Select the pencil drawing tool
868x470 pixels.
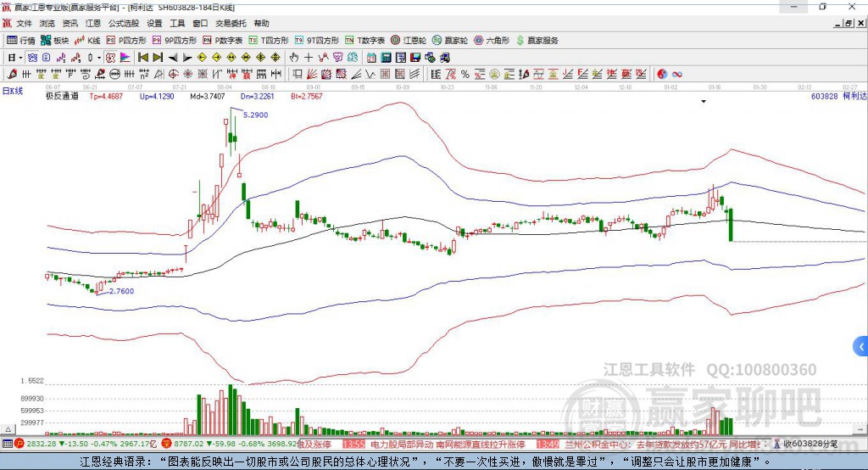pyautogui.click(x=12, y=74)
